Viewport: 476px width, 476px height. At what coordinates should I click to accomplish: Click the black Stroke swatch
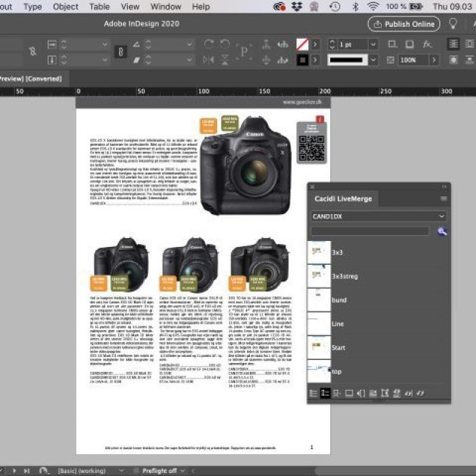(302, 60)
